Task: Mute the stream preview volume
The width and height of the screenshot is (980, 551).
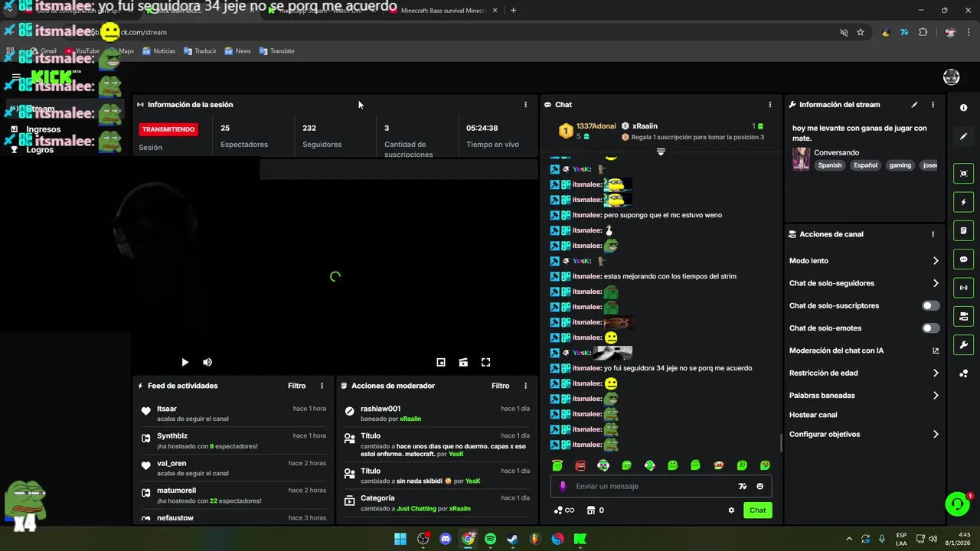Action: click(207, 363)
